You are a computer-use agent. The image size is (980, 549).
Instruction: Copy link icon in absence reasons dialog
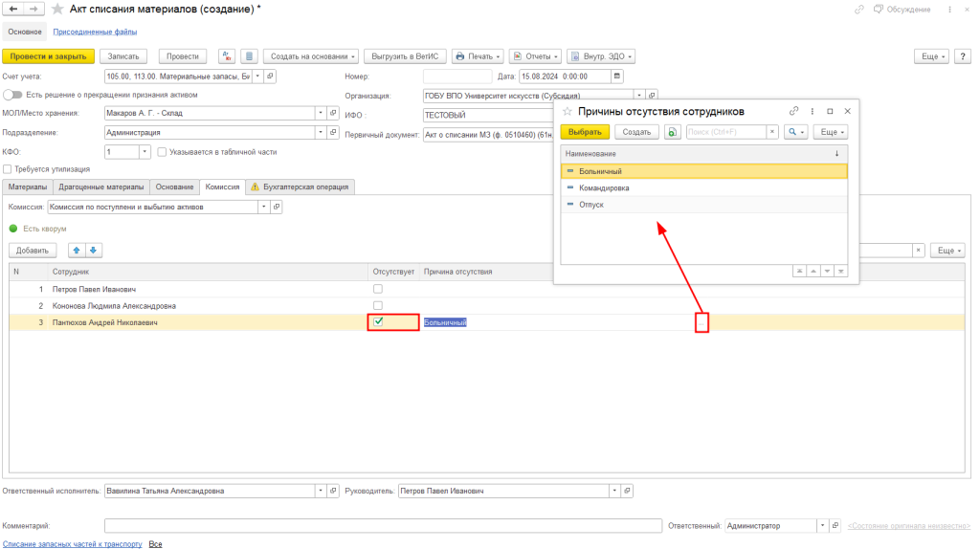(x=793, y=112)
